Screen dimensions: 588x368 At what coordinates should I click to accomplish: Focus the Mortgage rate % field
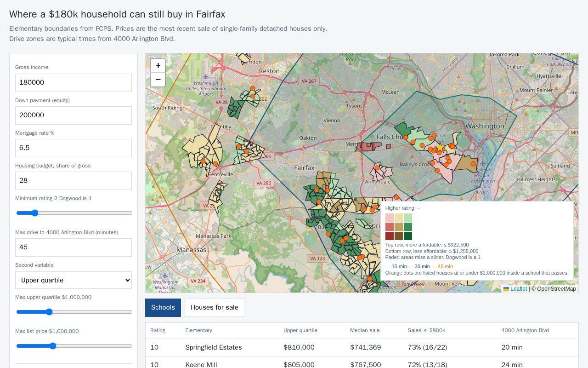click(73, 148)
